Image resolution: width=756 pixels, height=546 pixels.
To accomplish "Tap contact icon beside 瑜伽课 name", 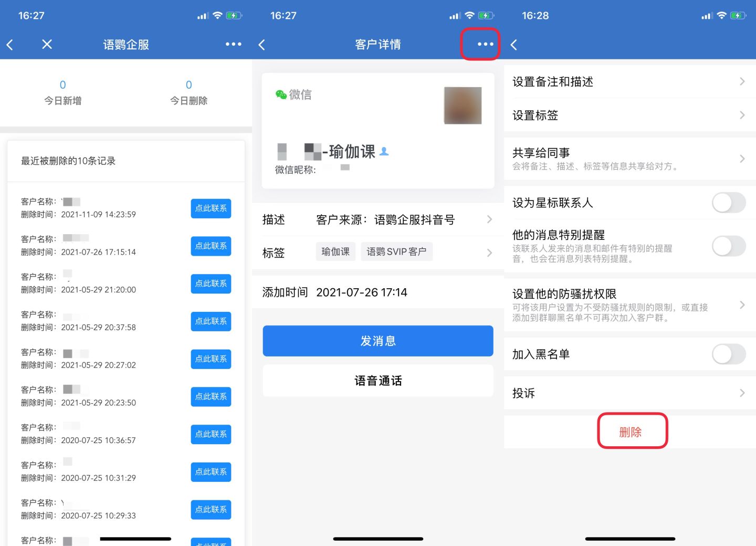I will click(x=384, y=152).
